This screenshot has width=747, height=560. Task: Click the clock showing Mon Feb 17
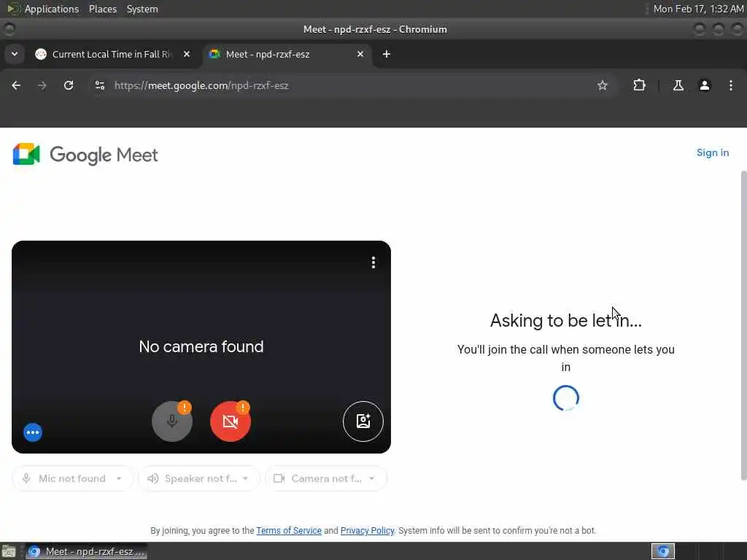(698, 9)
